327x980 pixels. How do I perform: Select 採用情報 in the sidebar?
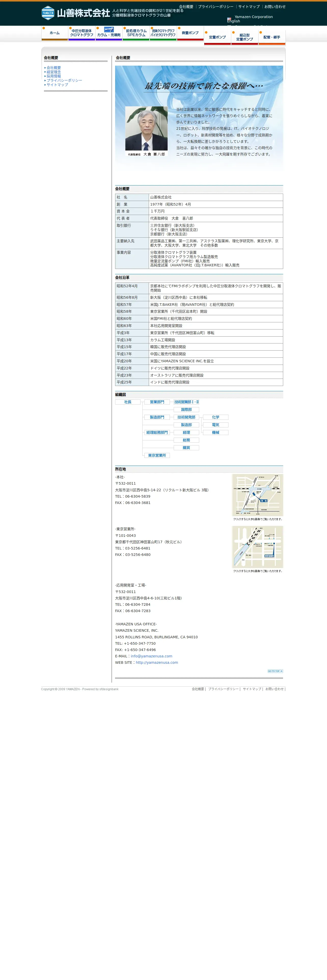[54, 76]
